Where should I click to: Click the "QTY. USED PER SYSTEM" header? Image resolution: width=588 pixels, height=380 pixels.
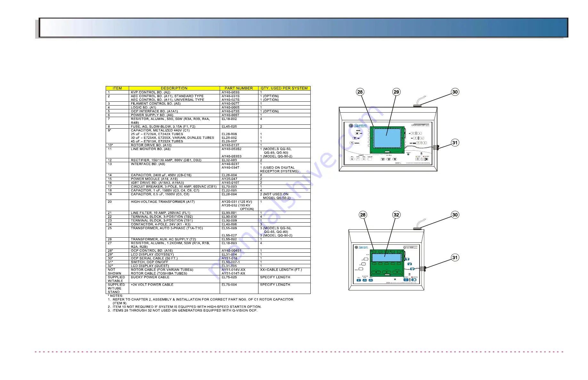tap(284, 88)
